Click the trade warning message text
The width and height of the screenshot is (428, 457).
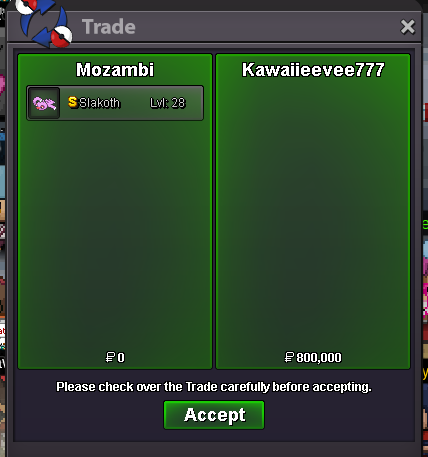(214, 387)
